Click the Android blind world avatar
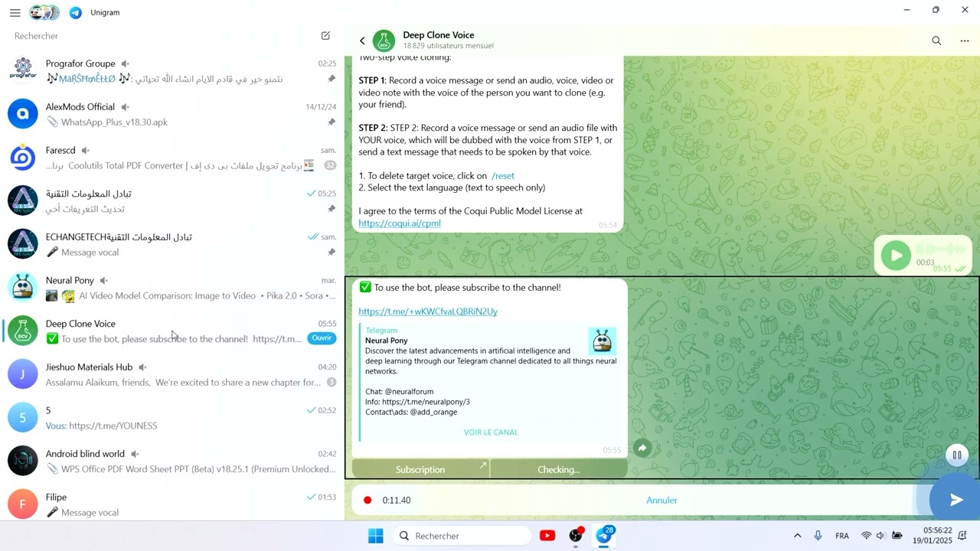The image size is (980, 551). (x=23, y=461)
